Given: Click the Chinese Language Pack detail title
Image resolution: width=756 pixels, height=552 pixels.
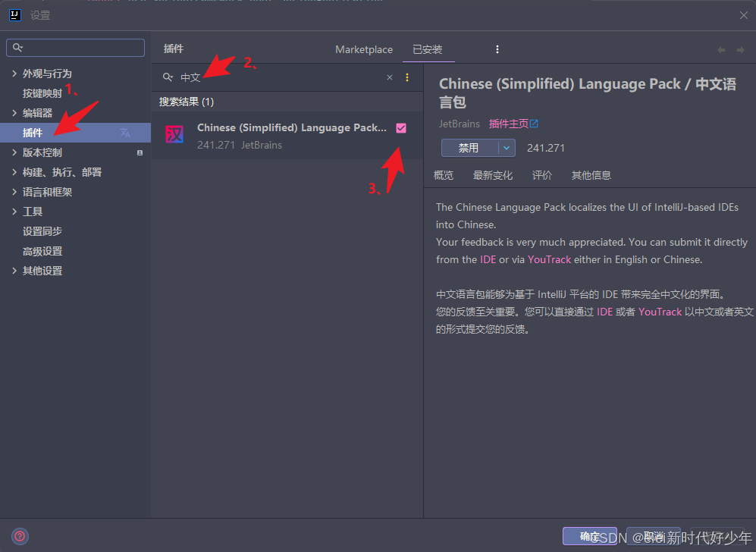Looking at the screenshot, I should (x=587, y=93).
